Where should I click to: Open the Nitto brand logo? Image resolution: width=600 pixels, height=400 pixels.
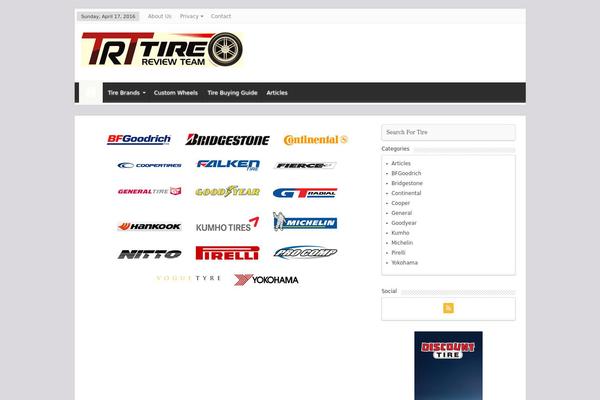pyautogui.click(x=150, y=254)
